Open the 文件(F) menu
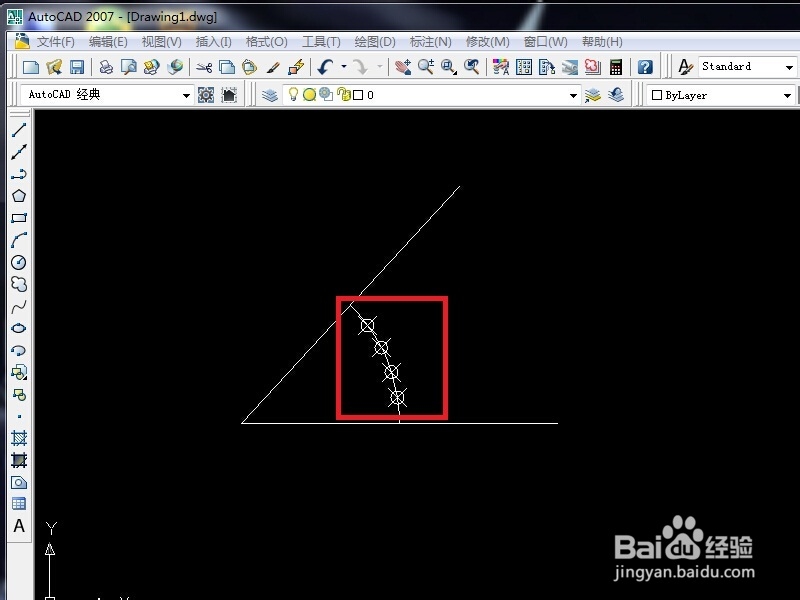Screen dimensions: 800x600 pyautogui.click(x=55, y=42)
